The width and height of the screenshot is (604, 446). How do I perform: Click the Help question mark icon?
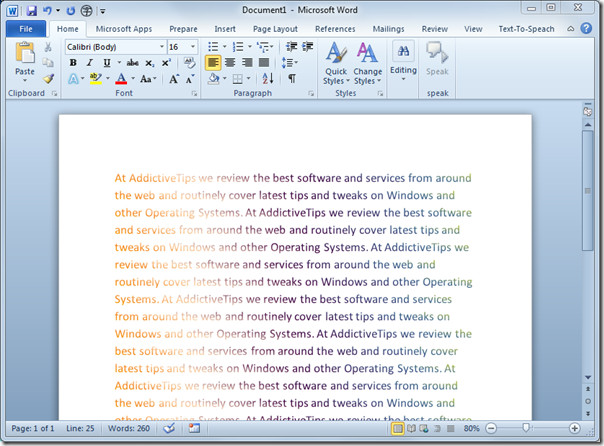click(586, 29)
